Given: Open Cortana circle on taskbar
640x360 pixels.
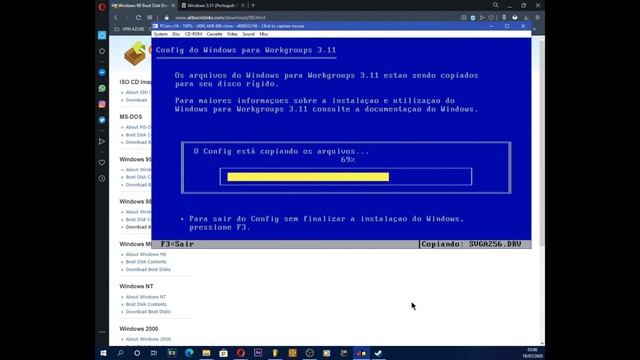Looking at the screenshot, I should click(x=137, y=353).
